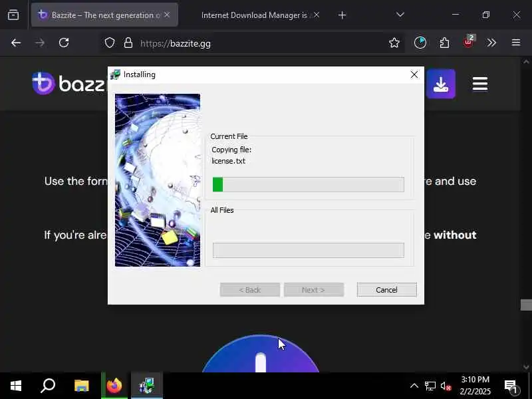Click the large purple circle graphic on page
The width and height of the screenshot is (532, 399).
tap(261, 354)
